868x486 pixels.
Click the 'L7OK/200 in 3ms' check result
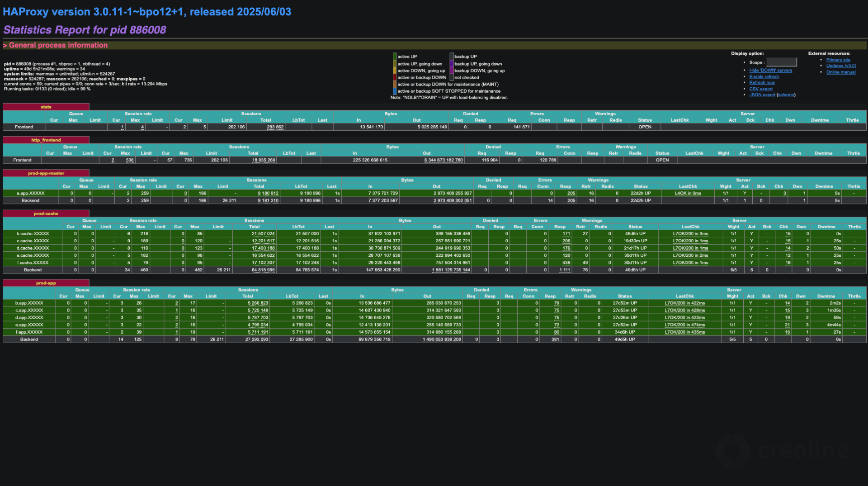pyautogui.click(x=690, y=234)
